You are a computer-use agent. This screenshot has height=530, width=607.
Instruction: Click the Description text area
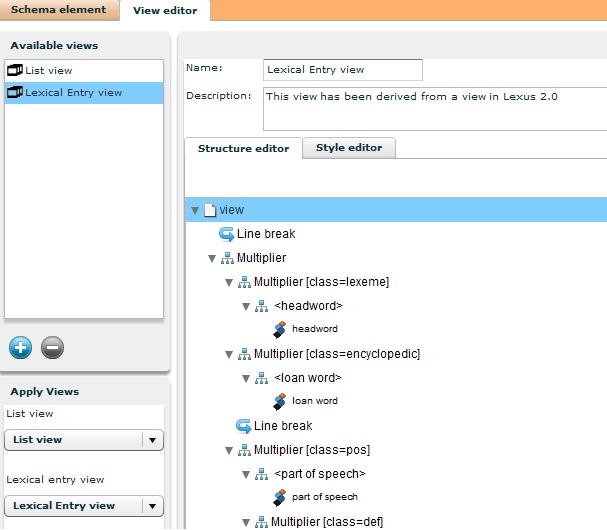435,109
